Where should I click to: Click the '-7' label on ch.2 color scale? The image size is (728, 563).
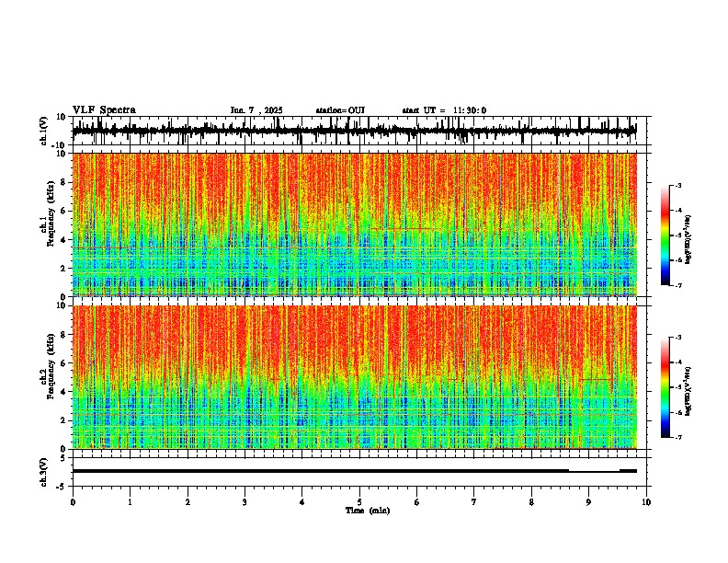tap(678, 437)
